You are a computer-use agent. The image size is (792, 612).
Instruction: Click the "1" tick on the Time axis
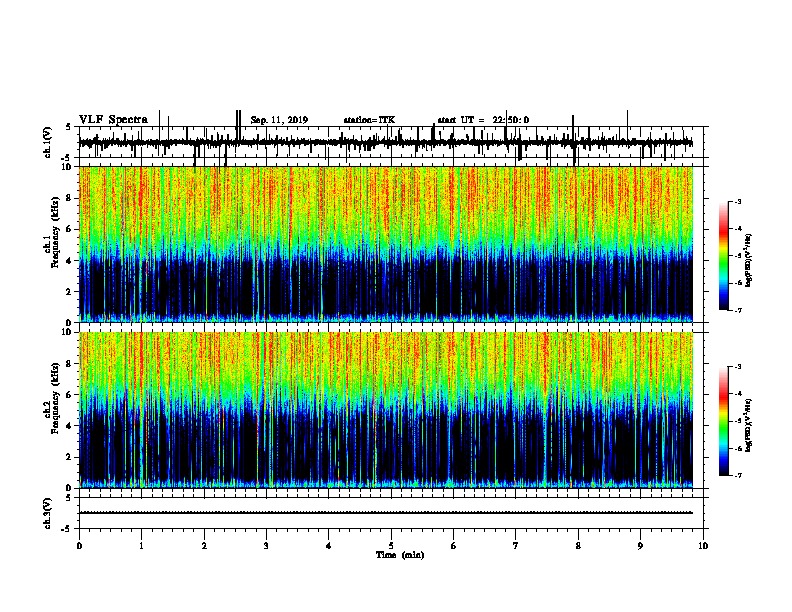[141, 546]
